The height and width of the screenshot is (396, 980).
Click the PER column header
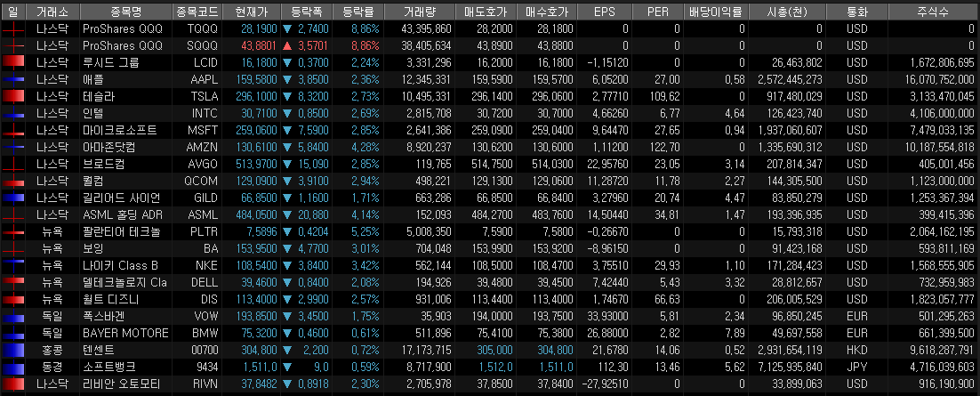tap(658, 11)
